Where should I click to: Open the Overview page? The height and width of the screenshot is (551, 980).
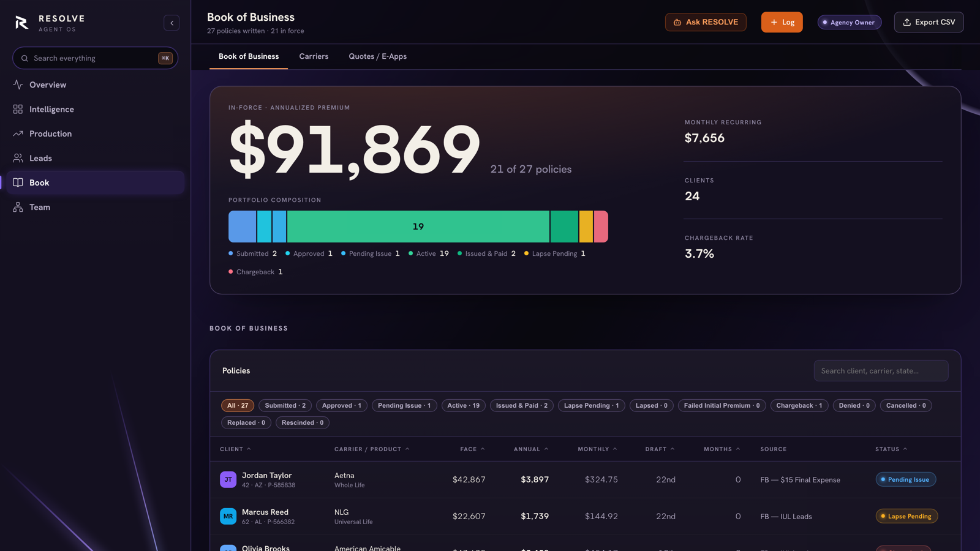coord(96,84)
